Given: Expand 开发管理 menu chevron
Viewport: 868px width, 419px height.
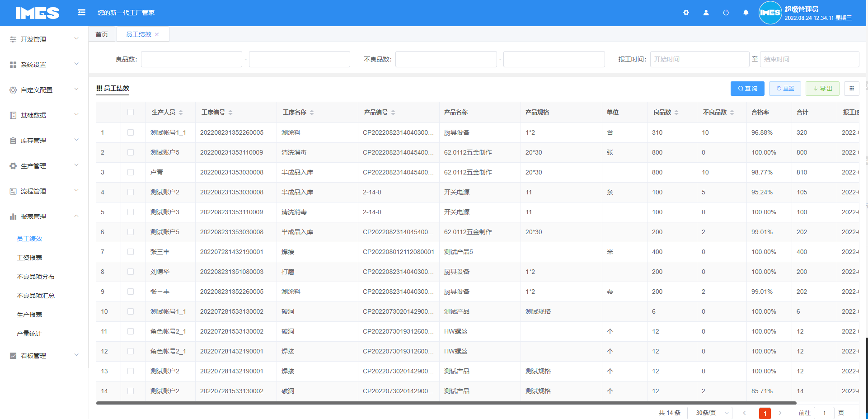Looking at the screenshot, I should (76, 39).
